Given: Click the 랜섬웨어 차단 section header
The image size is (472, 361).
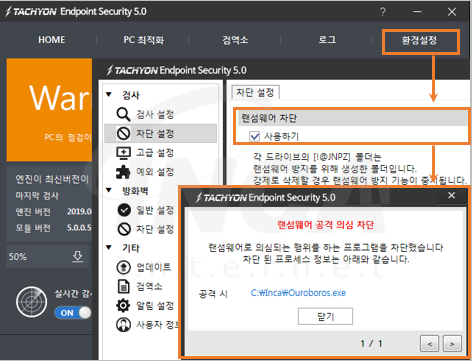Looking at the screenshot, I should tap(353, 118).
